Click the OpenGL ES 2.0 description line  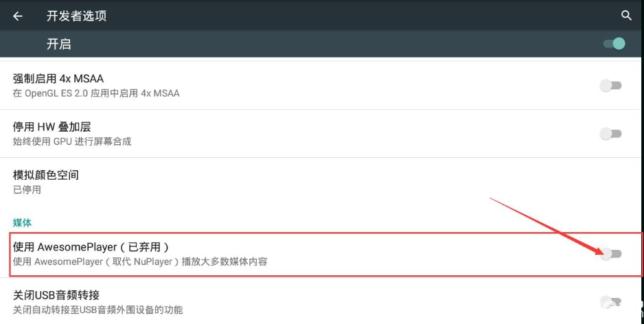(x=96, y=93)
